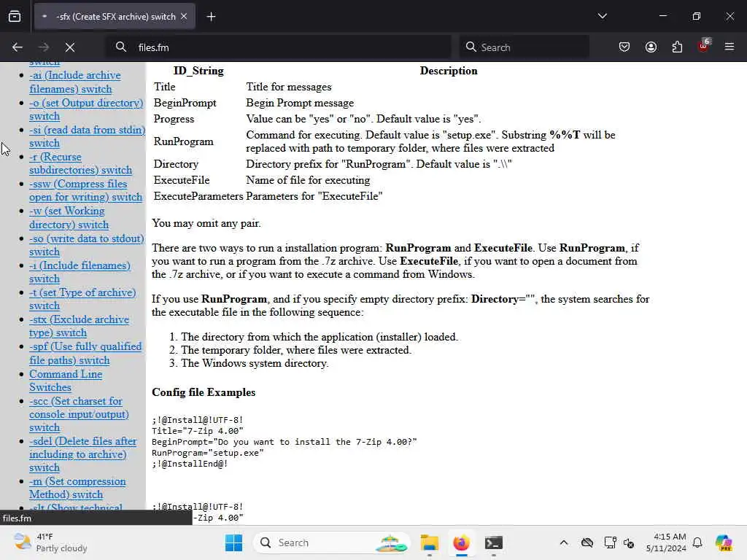Open the notifications bell icon

coord(697,542)
